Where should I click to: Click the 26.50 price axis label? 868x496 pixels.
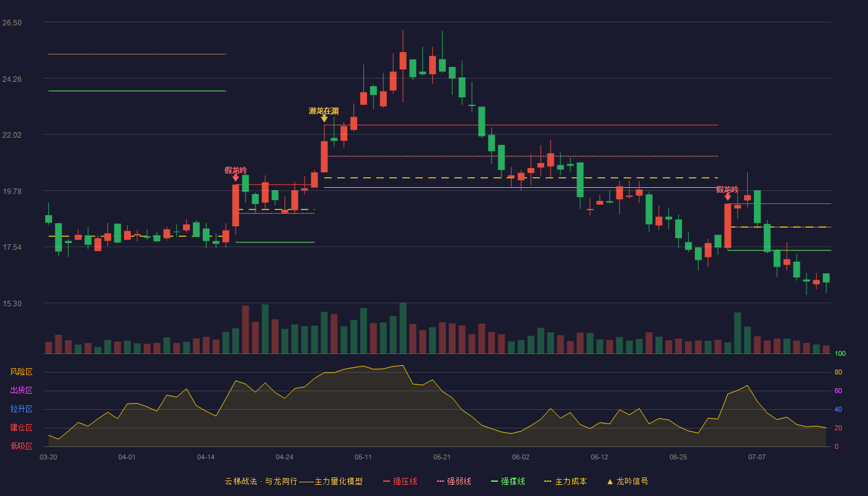[12, 23]
